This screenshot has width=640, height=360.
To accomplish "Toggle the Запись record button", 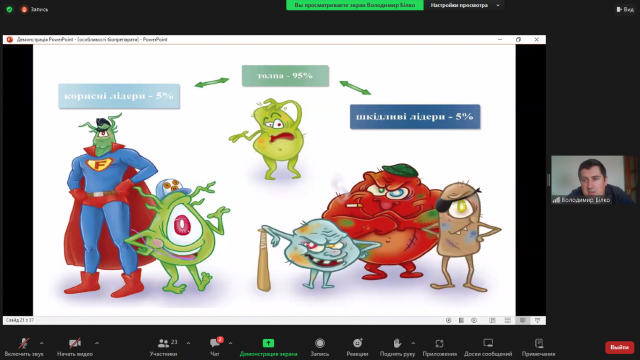I will pos(320,347).
